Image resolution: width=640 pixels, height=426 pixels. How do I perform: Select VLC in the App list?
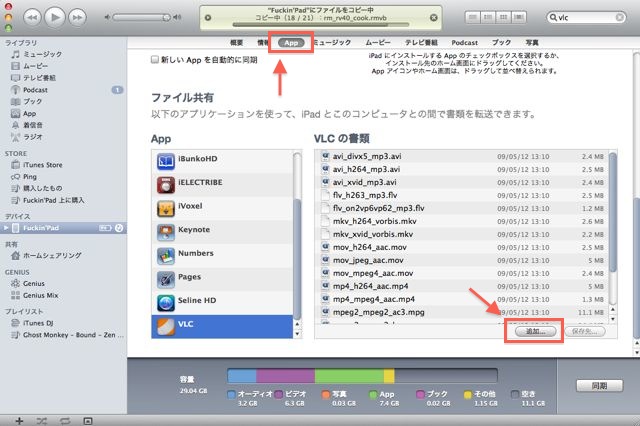(x=222, y=327)
